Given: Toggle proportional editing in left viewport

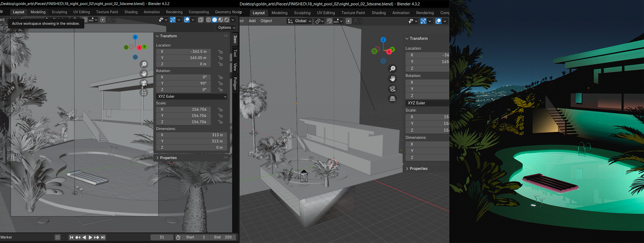Looking at the screenshot, I should click(x=103, y=20).
